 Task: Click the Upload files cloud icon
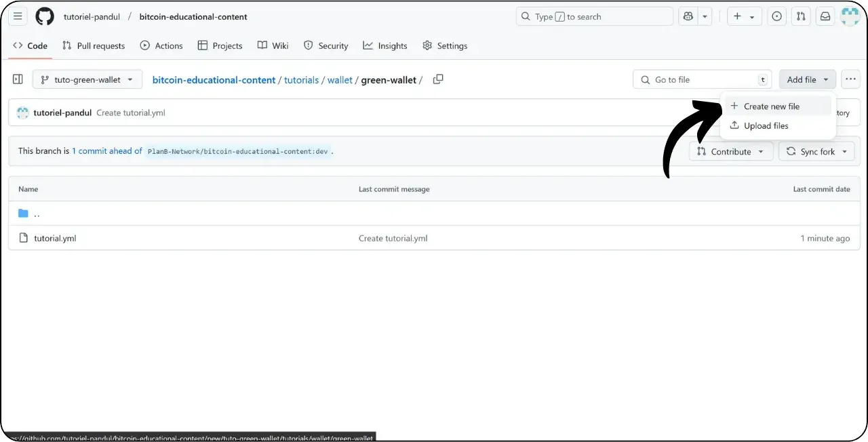[735, 125]
